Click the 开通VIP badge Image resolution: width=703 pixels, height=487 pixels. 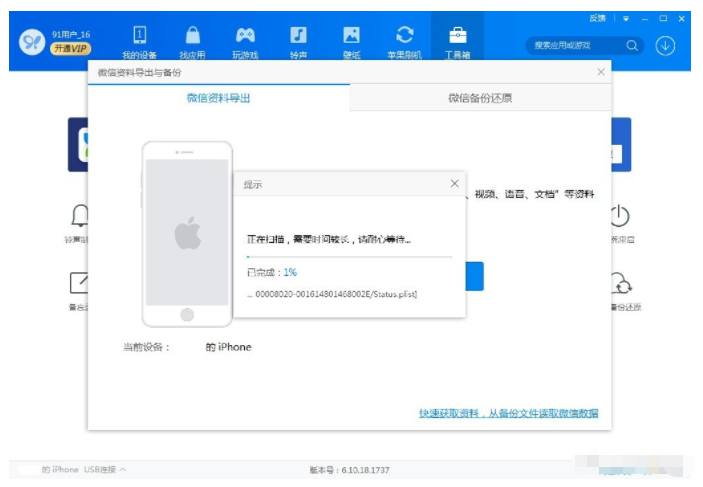(69, 49)
